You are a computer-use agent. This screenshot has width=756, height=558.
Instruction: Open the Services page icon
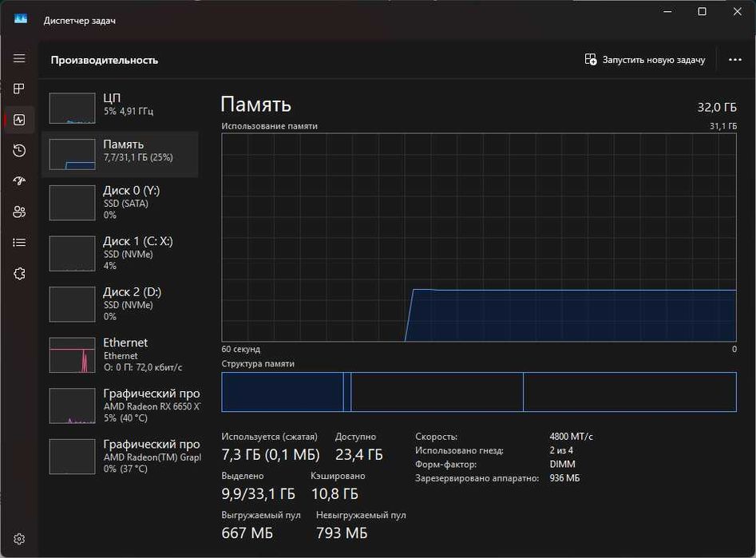19,274
